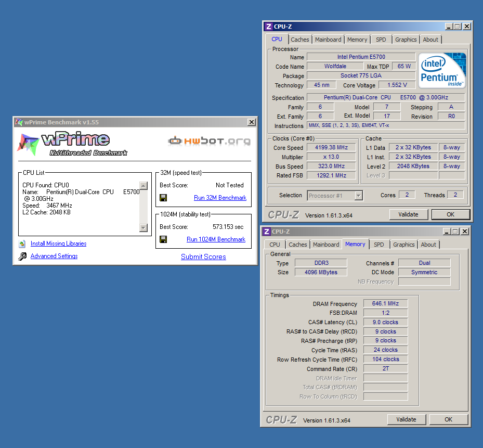Screen dimensions: 483x448
Task: Click the save icon next to Run 32M Benchmark
Action: click(163, 198)
